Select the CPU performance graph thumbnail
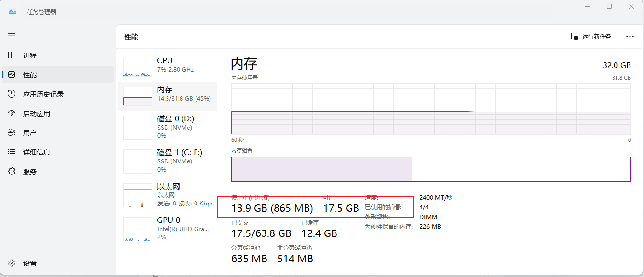The height and width of the screenshot is (277, 644). [138, 68]
